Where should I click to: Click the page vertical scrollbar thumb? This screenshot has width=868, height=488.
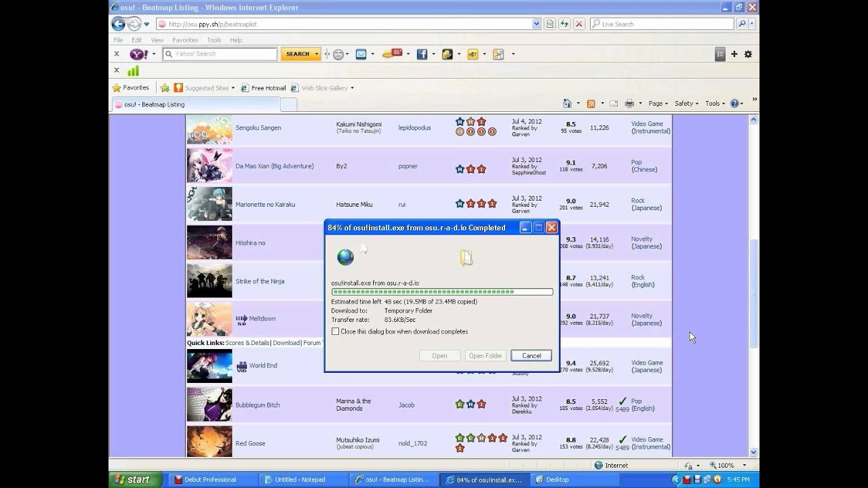(x=753, y=293)
